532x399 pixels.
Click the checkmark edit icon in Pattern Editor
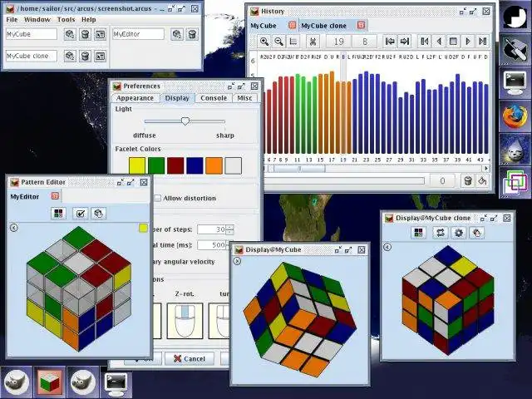[81, 214]
